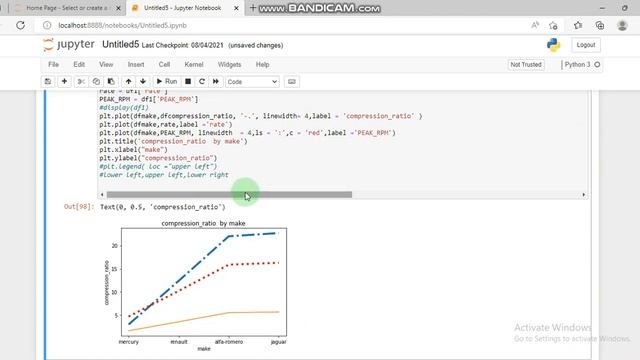Open the File menu

point(53,64)
